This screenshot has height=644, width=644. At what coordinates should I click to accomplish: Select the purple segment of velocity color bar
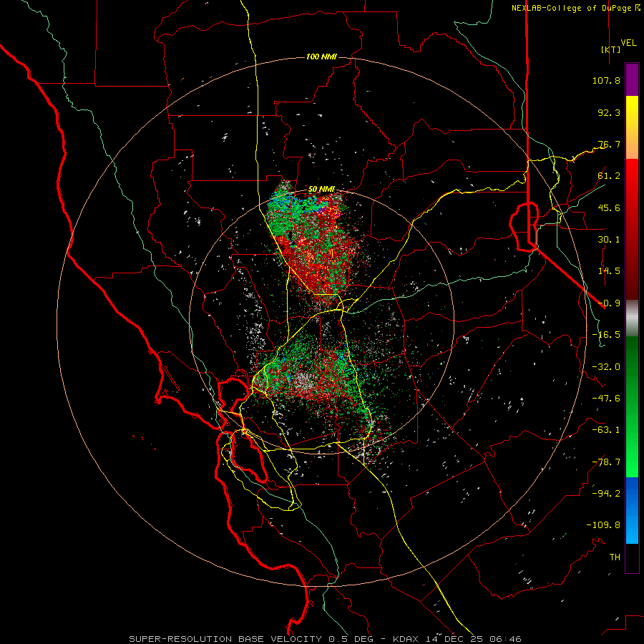[x=632, y=79]
